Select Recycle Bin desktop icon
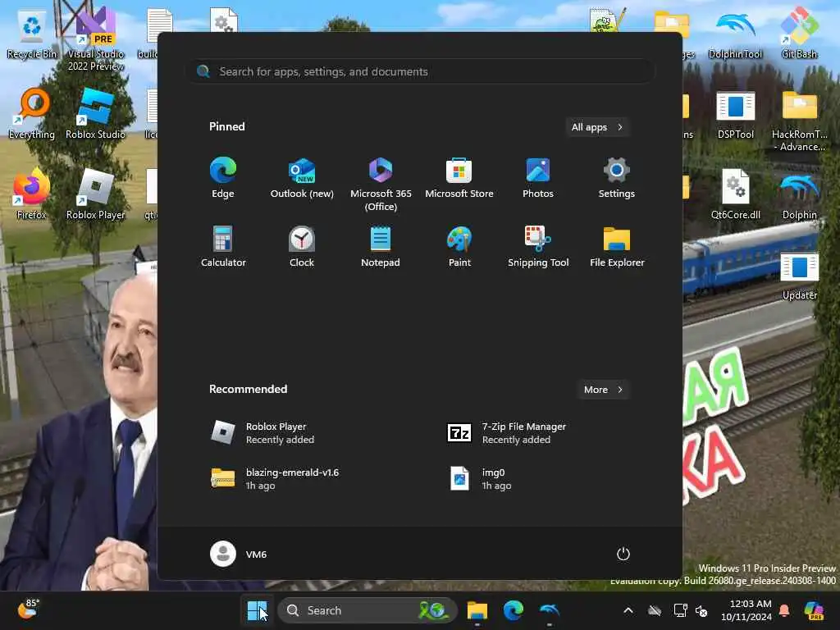This screenshot has height=630, width=840. tap(32, 34)
